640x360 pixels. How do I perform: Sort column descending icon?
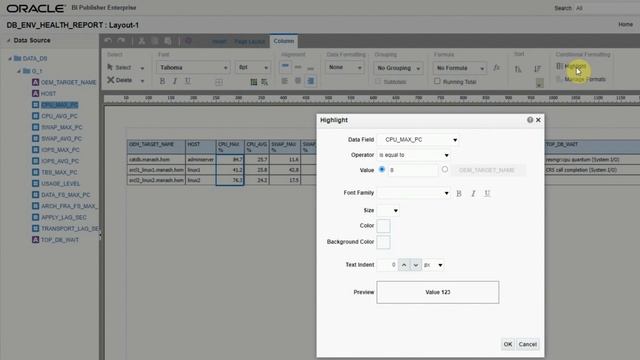click(538, 69)
